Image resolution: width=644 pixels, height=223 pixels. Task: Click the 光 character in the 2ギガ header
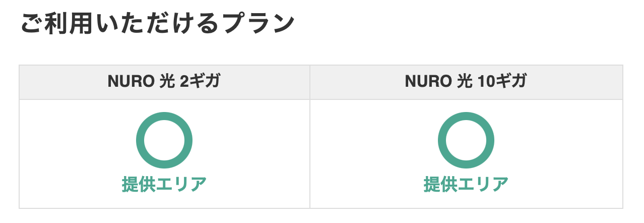pyautogui.click(x=164, y=82)
